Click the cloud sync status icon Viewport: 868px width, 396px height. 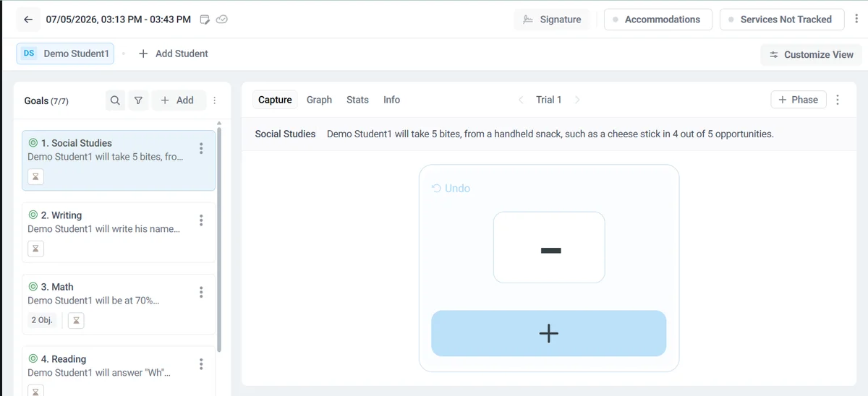coord(222,20)
